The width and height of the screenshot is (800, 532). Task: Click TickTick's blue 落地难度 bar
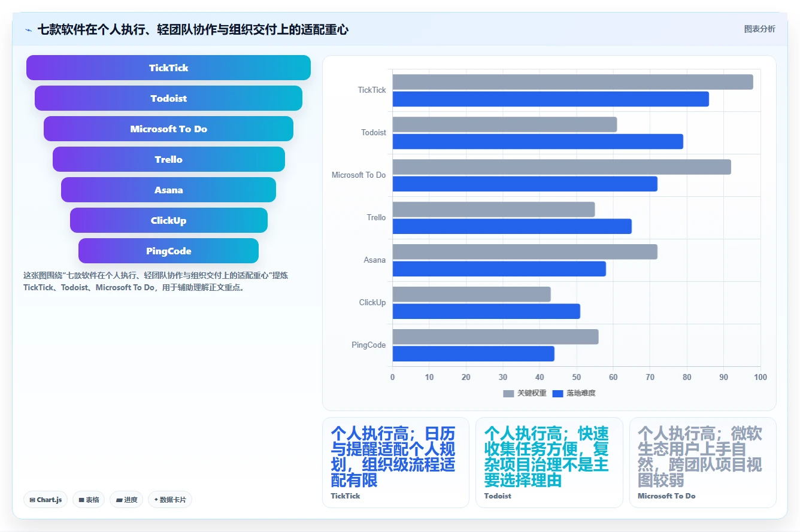point(550,99)
